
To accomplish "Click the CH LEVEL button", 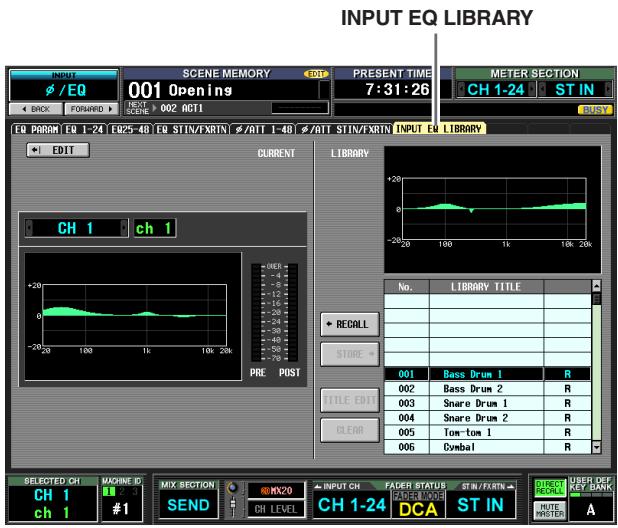I will (x=276, y=509).
